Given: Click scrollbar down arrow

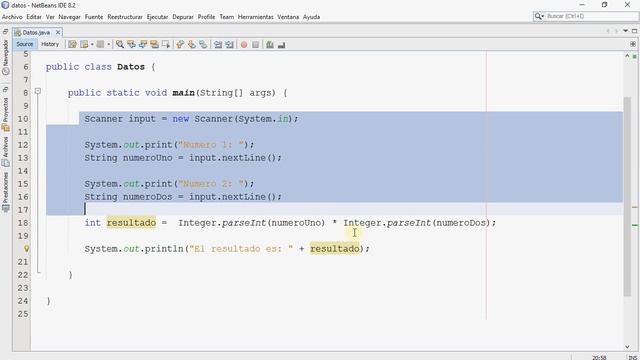Looking at the screenshot, I should click(627, 347).
